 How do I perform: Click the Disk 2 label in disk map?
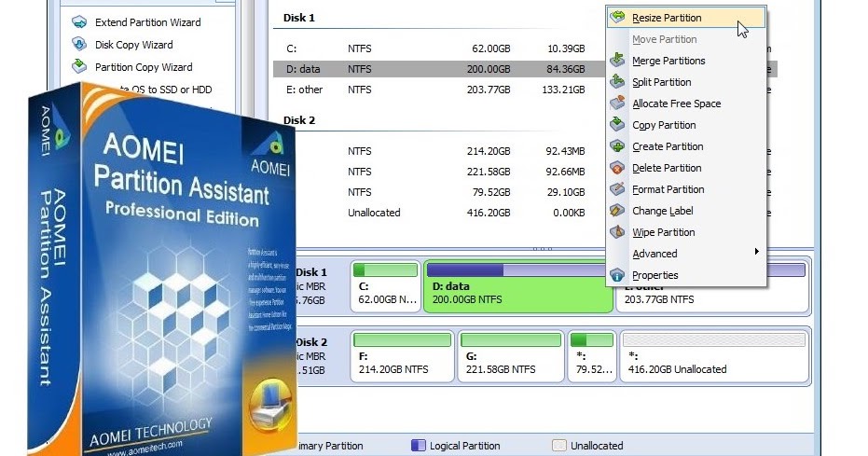click(x=311, y=342)
